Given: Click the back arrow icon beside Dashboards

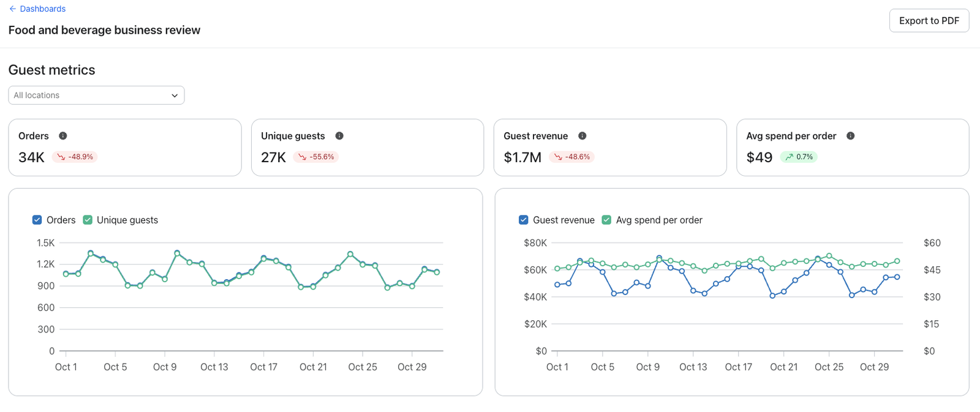Looking at the screenshot, I should [x=13, y=9].
